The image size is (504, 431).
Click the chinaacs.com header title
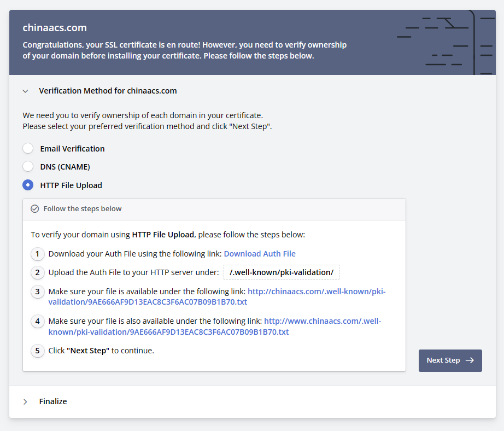click(55, 28)
